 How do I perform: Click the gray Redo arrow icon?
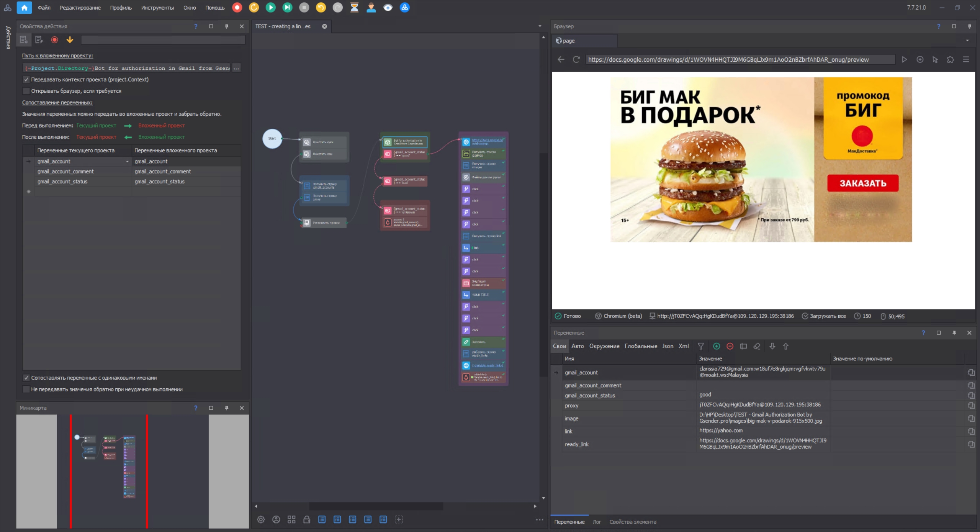tap(338, 8)
